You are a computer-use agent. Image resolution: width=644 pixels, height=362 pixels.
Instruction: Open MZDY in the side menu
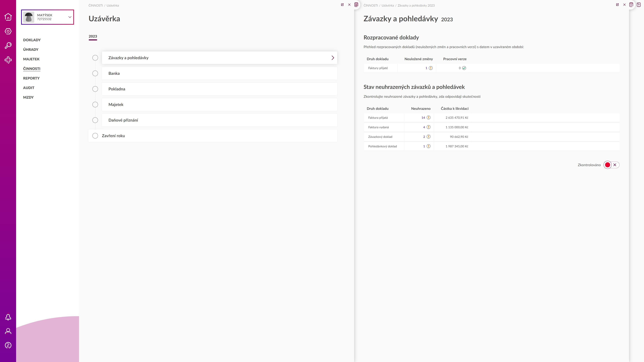coord(28,97)
